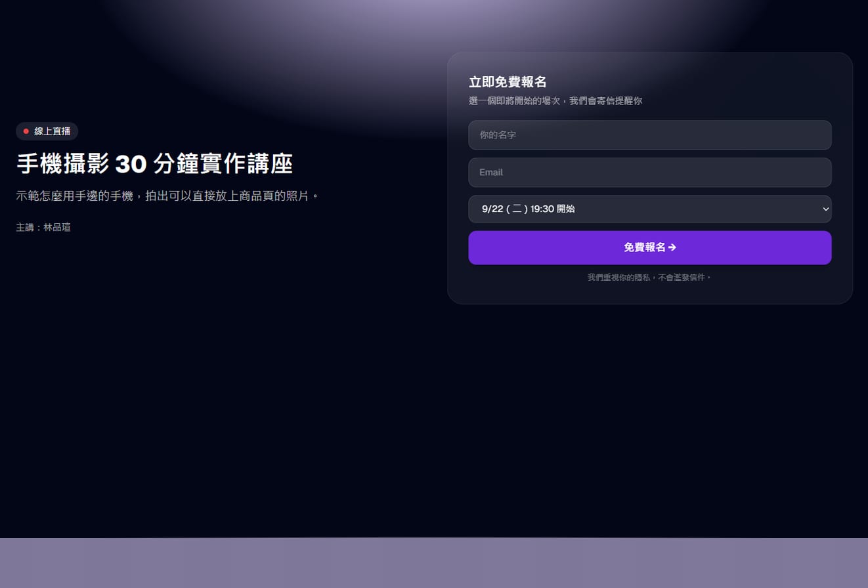Click the form hint 選一個即將開始的場次

tap(555, 101)
